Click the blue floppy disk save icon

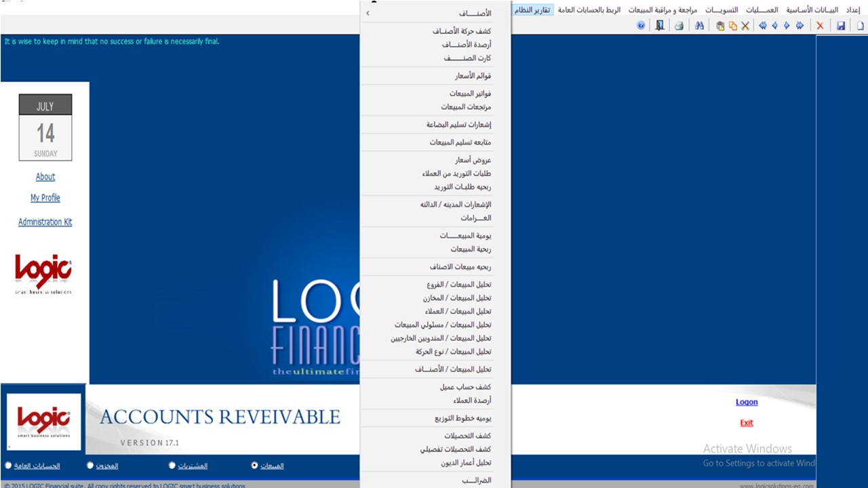841,26
